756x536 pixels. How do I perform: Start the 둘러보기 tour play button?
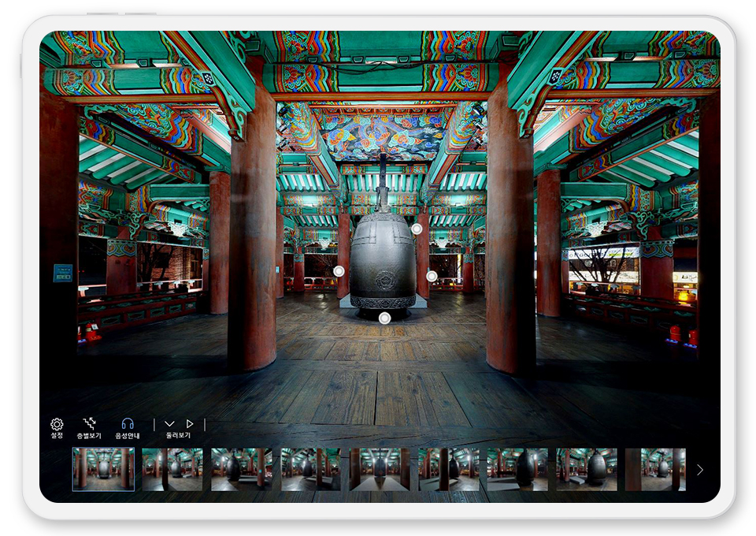coord(190,424)
